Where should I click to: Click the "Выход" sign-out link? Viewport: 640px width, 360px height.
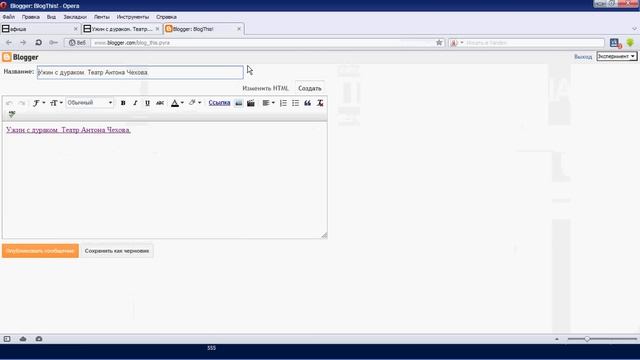[582, 57]
